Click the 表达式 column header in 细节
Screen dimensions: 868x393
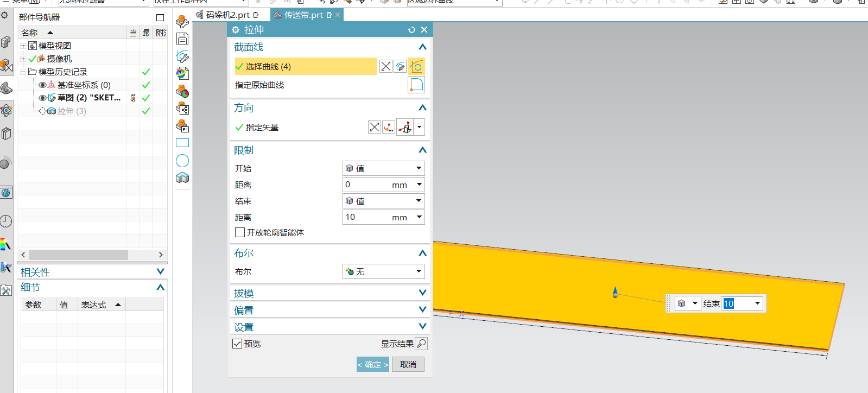tap(101, 305)
